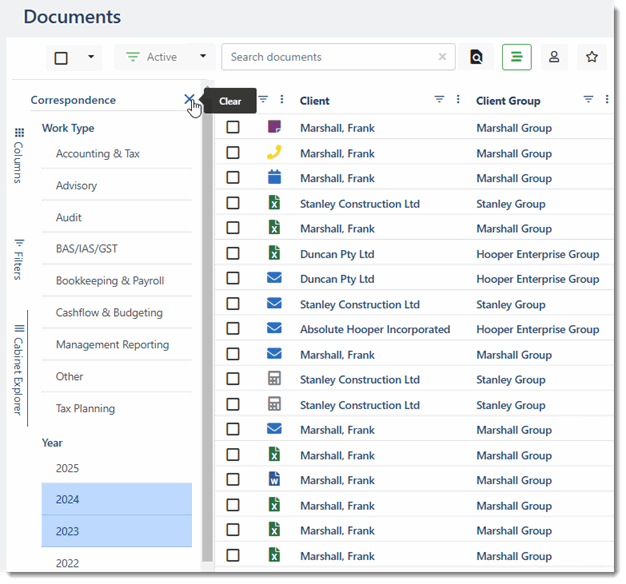This screenshot has width=626, height=584.
Task: Open Client Group column filter icon
Action: (588, 99)
